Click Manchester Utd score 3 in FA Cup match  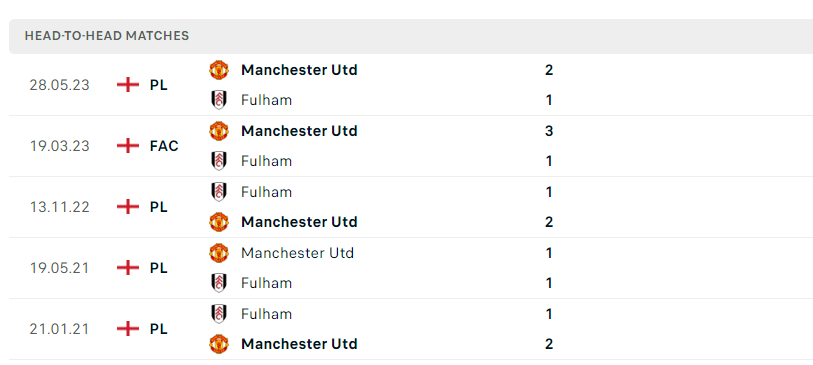click(549, 131)
